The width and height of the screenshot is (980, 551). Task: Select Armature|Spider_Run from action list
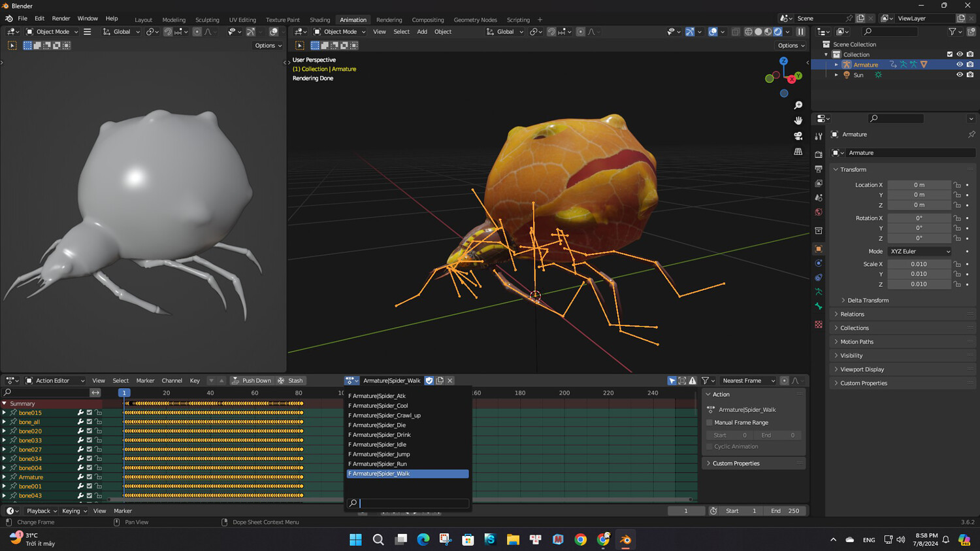click(x=379, y=464)
